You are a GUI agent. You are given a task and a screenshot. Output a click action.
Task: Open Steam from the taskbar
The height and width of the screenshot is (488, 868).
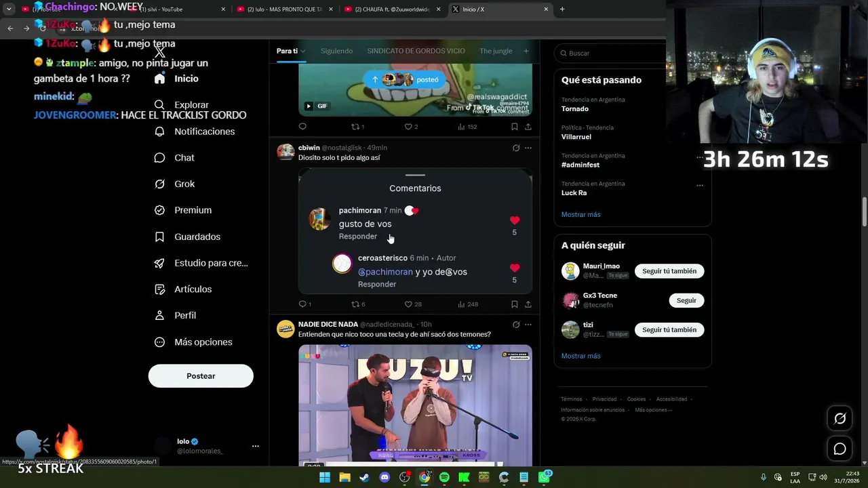pyautogui.click(x=365, y=477)
